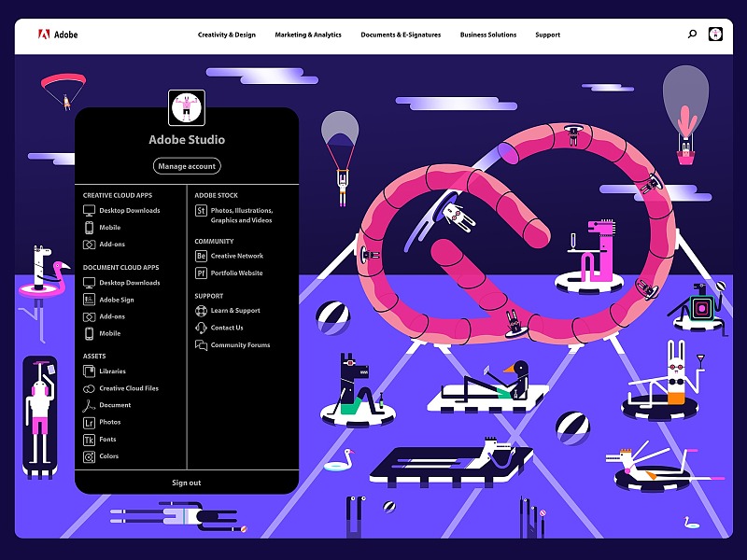Click the Support menu in header
The height and width of the screenshot is (560, 747).
coord(547,35)
